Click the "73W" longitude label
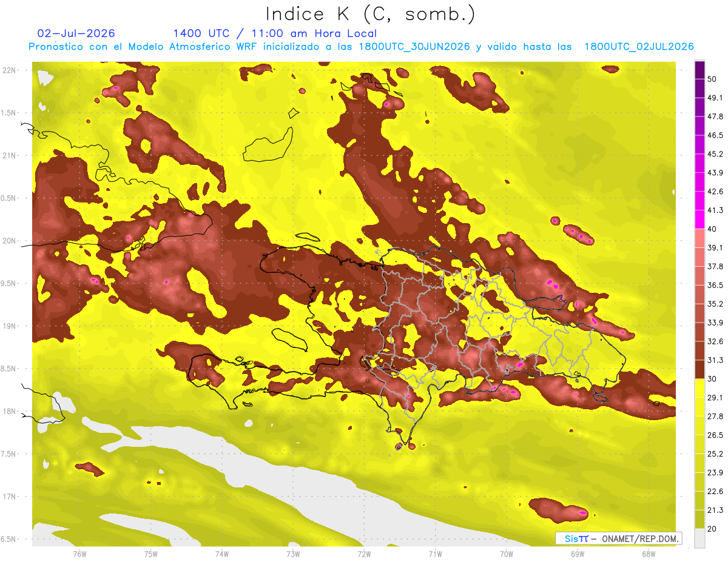The image size is (728, 562). [293, 554]
